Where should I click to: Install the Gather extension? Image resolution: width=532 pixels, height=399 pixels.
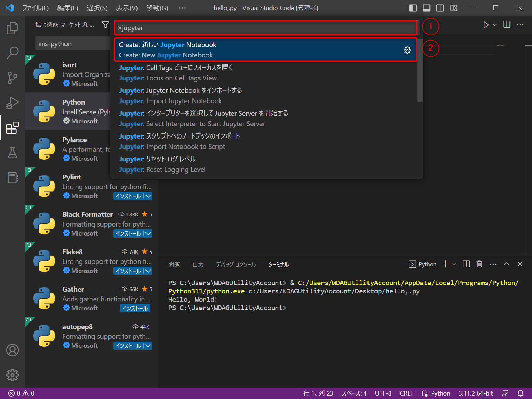point(135,308)
